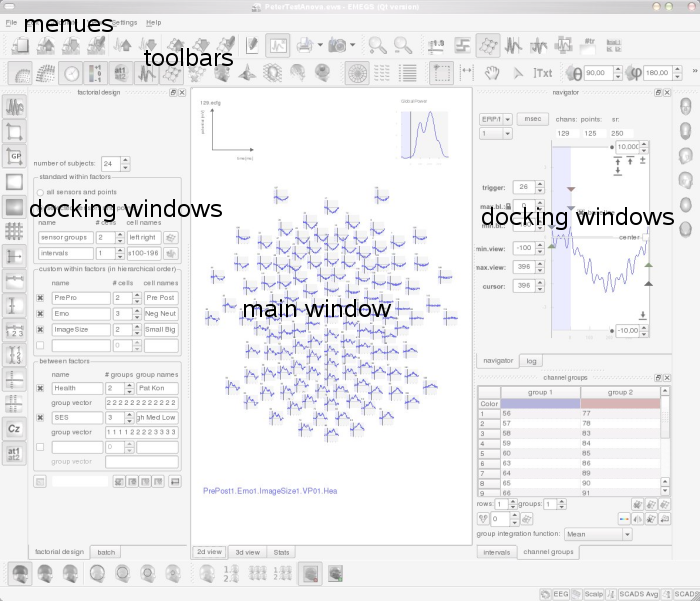Screen dimensions: 700x601
Task: Click the Txt text tool icon
Action: coord(542,73)
